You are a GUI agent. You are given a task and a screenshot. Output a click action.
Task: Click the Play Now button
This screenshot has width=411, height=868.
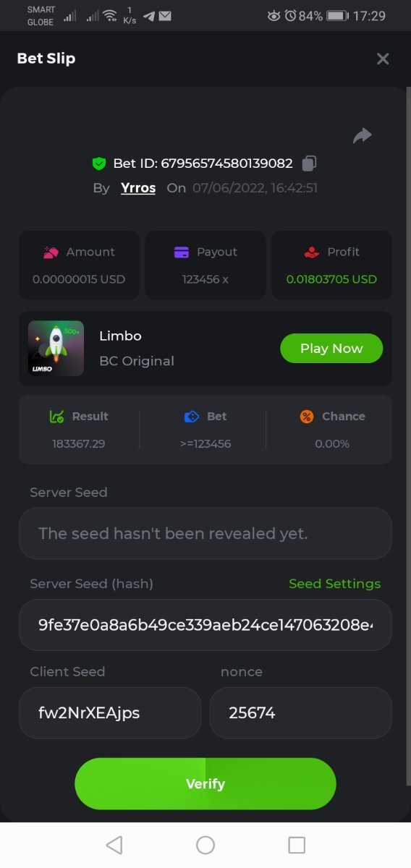pos(331,349)
